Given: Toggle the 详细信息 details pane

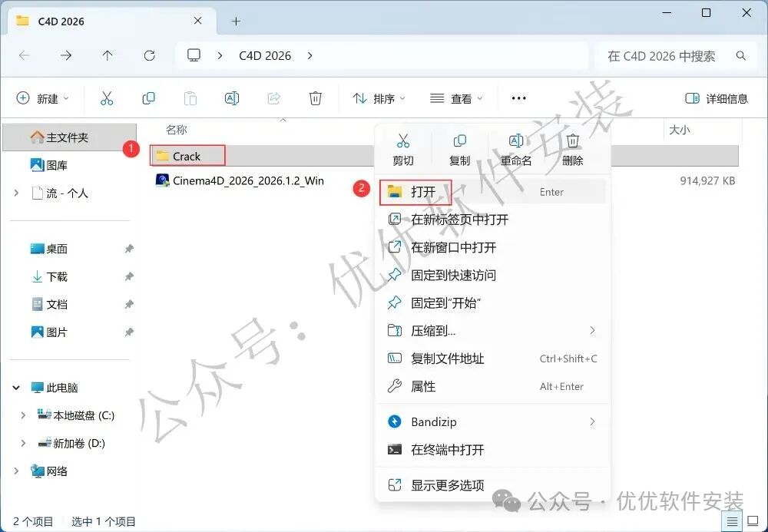Looking at the screenshot, I should pyautogui.click(x=716, y=98).
